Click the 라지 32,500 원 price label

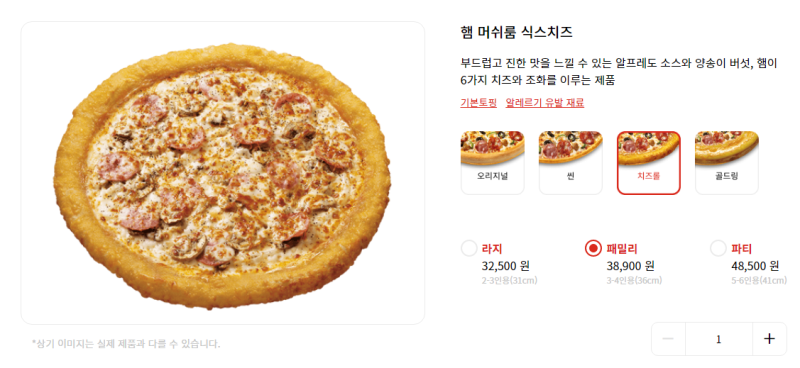tap(506, 265)
